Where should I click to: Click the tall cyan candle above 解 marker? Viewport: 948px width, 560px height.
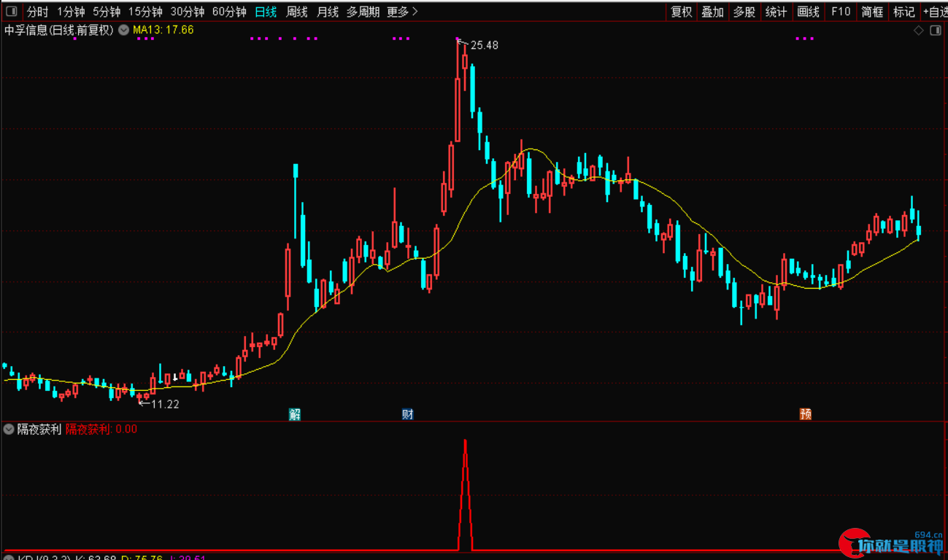pos(296,201)
